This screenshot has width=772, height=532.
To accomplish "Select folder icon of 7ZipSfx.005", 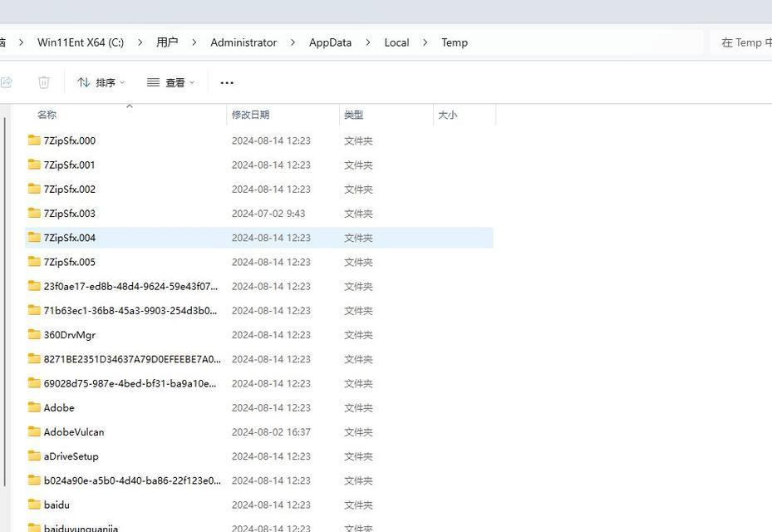I will click(x=34, y=261).
